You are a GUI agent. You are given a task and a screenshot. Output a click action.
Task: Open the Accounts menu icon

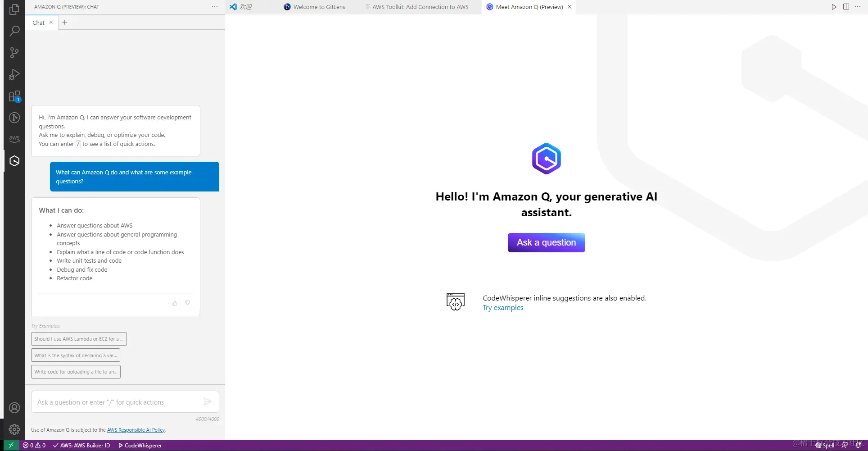point(14,408)
